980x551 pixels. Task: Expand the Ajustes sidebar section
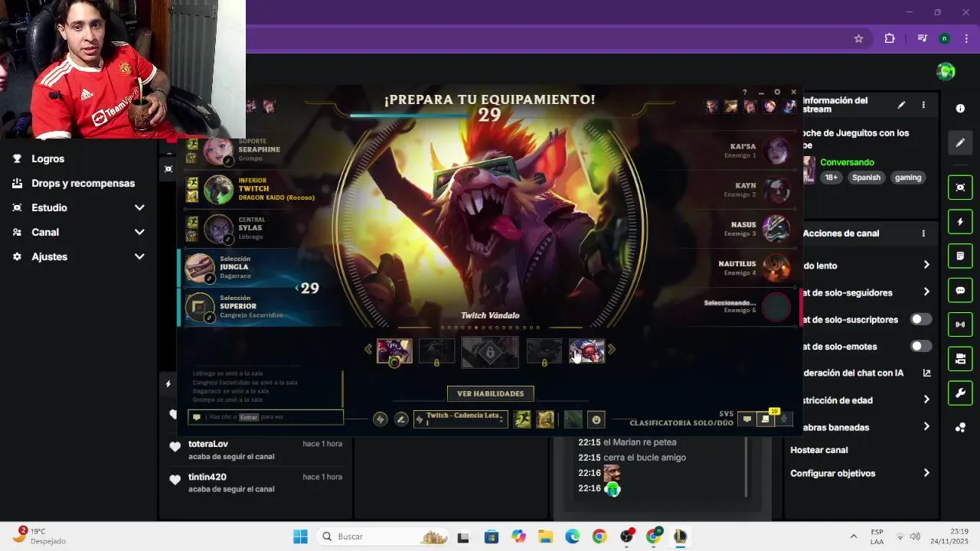coord(139,256)
